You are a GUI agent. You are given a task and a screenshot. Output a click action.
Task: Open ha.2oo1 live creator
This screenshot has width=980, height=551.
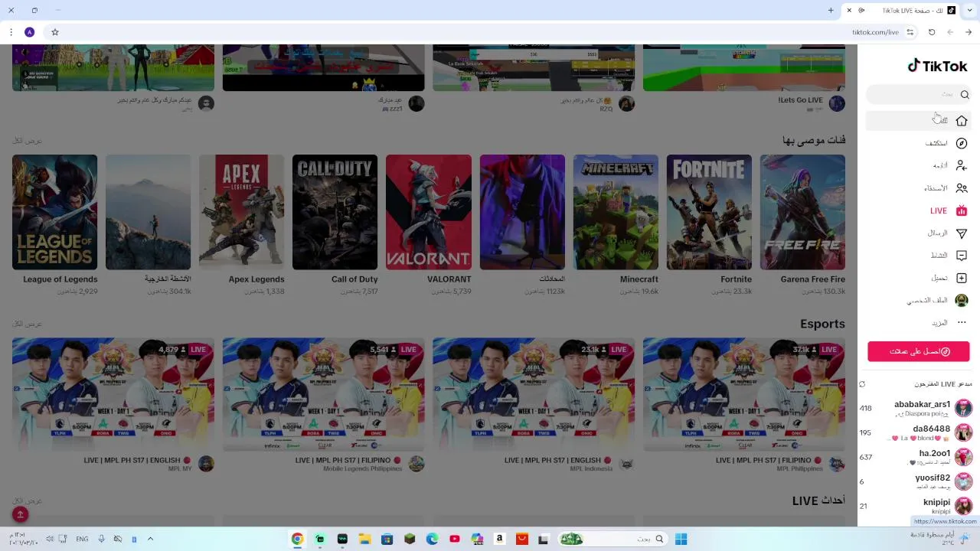tap(915, 457)
